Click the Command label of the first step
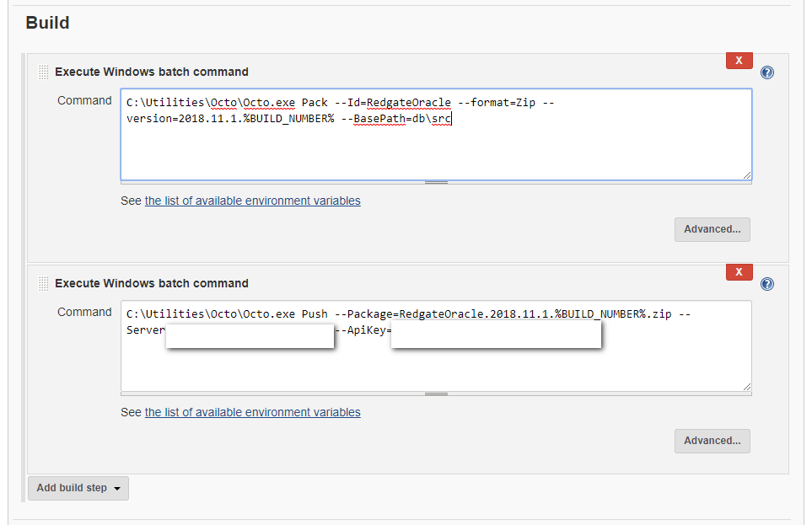Image resolution: width=812 pixels, height=525 pixels. (x=84, y=100)
